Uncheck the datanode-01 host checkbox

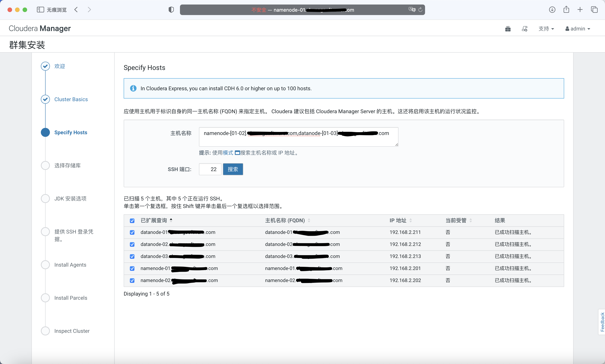pos(132,233)
